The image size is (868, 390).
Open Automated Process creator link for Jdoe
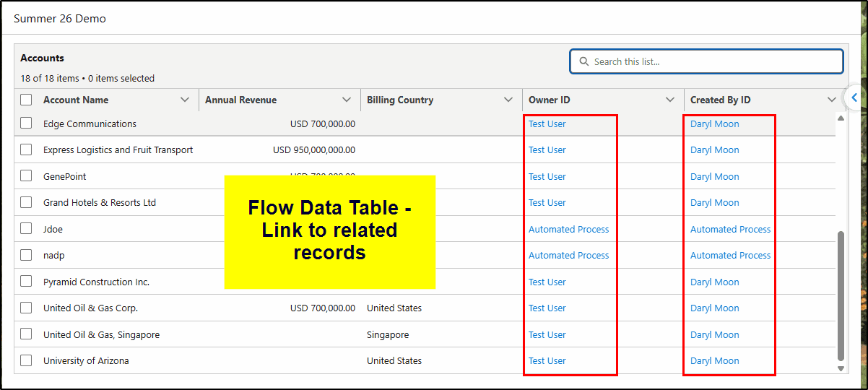pos(730,229)
